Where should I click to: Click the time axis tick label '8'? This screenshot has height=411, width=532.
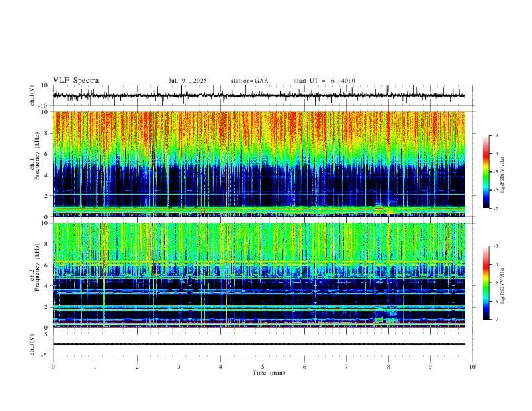pos(388,367)
